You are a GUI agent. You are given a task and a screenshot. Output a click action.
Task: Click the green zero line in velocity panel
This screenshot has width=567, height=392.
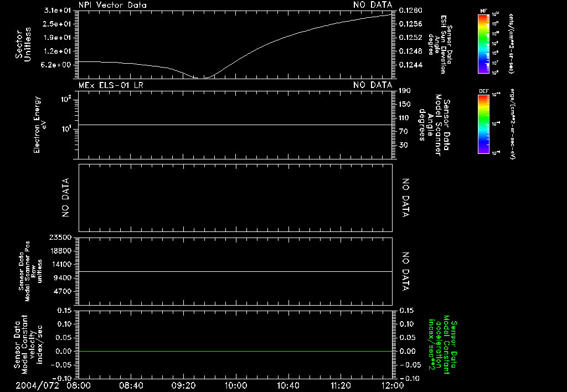tap(235, 351)
